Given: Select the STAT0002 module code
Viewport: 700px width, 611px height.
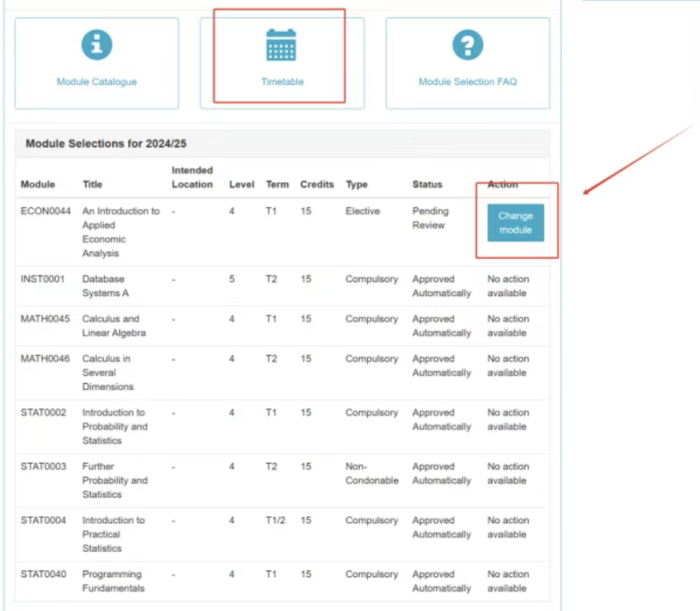Looking at the screenshot, I should click(43, 412).
